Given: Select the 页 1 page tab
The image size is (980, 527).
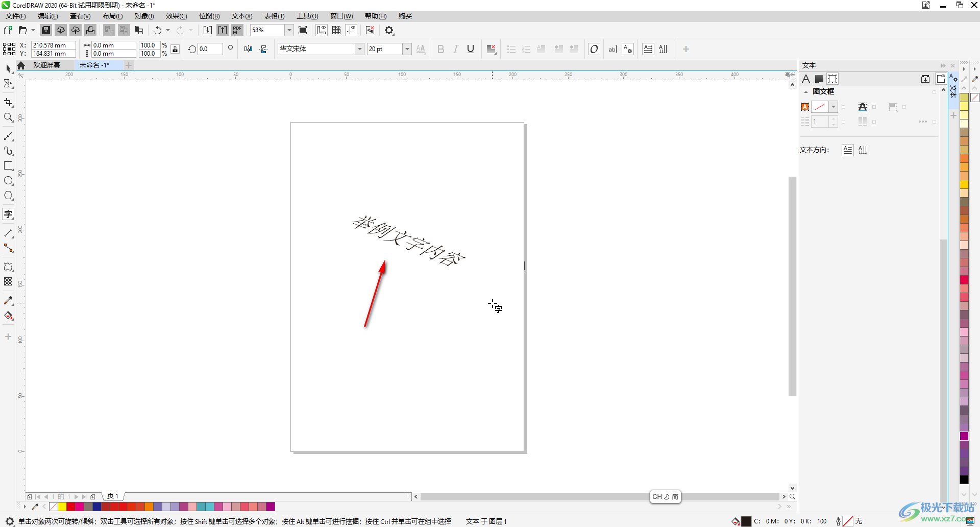Looking at the screenshot, I should point(113,496).
